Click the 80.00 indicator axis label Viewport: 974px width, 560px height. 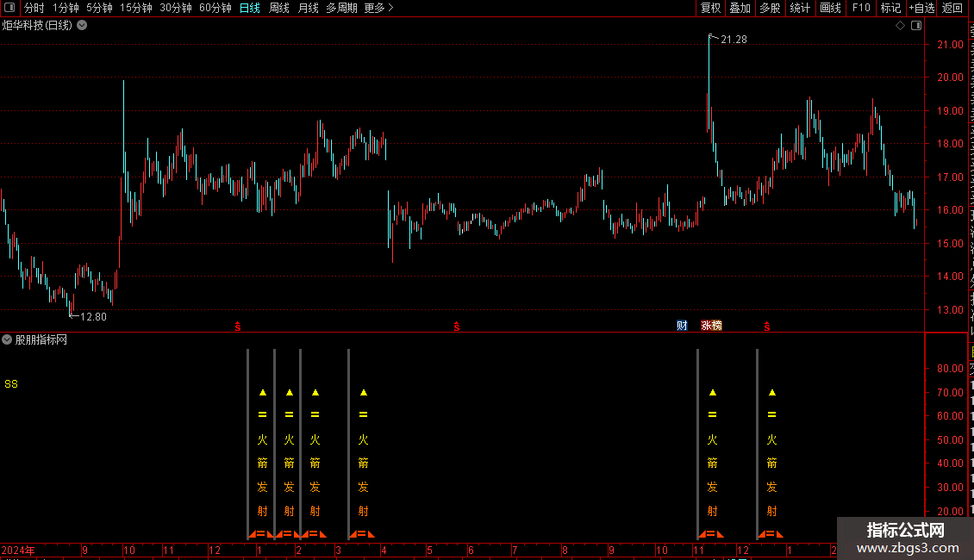(x=950, y=368)
